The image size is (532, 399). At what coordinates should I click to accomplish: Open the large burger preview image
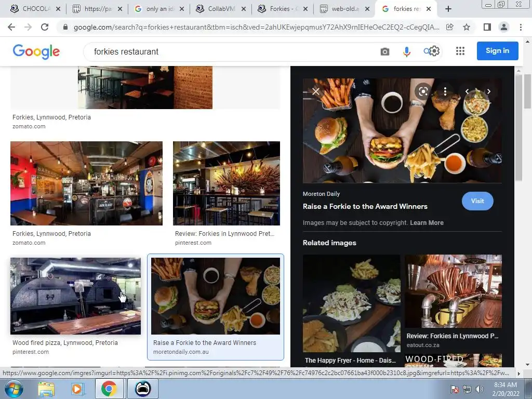402,130
